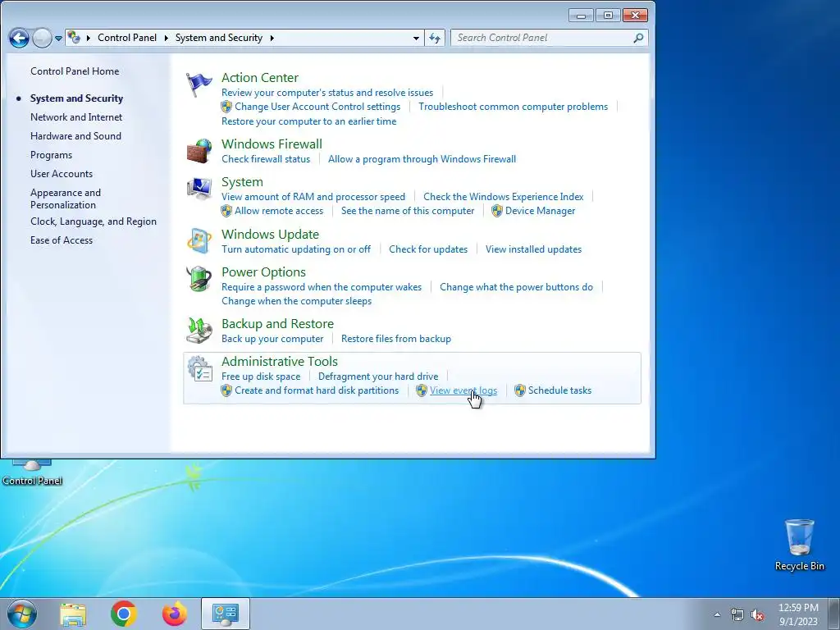The image size is (840, 630).
Task: Click Change what the power buttons do
Action: pos(516,287)
